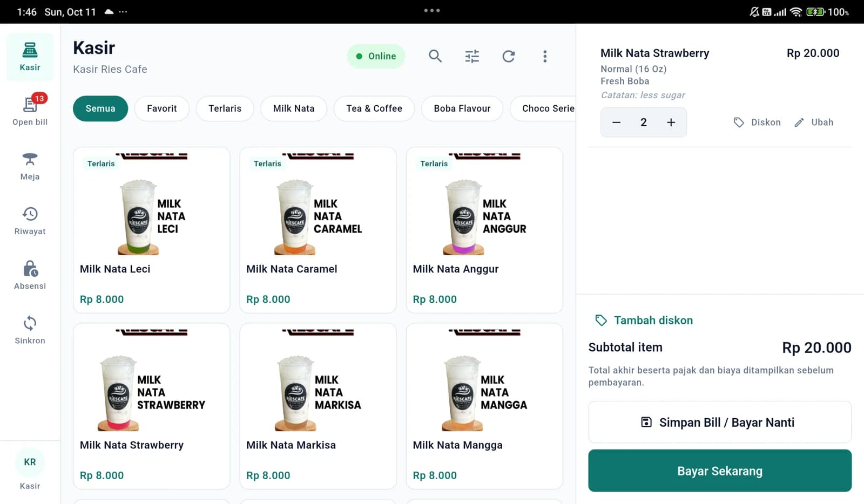The width and height of the screenshot is (864, 504).
Task: Click Tambah diskon link
Action: click(x=644, y=321)
